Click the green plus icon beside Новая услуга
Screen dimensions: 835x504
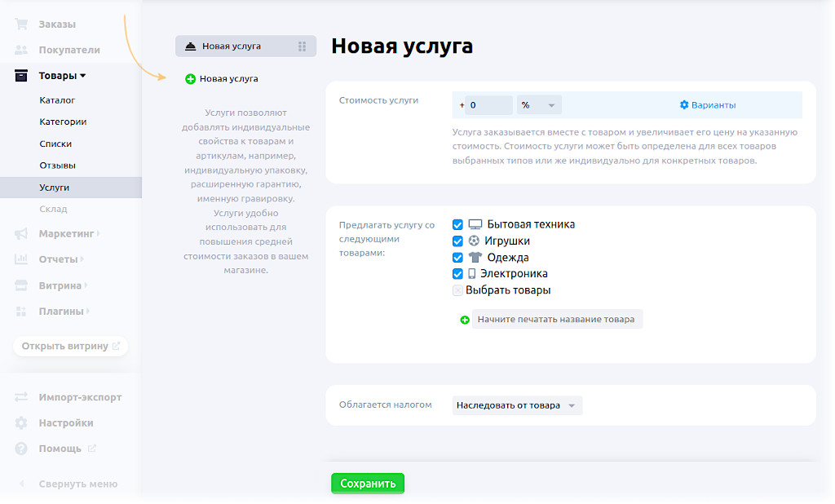[190, 79]
